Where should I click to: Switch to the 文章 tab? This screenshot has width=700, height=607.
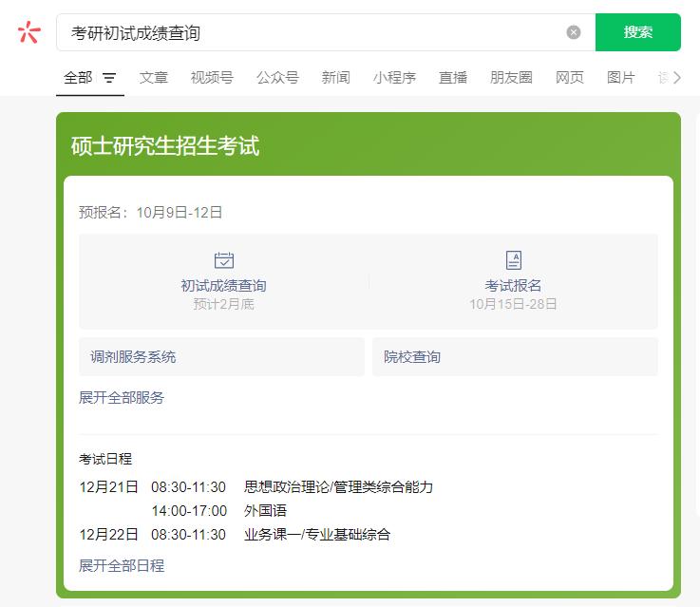click(x=154, y=78)
